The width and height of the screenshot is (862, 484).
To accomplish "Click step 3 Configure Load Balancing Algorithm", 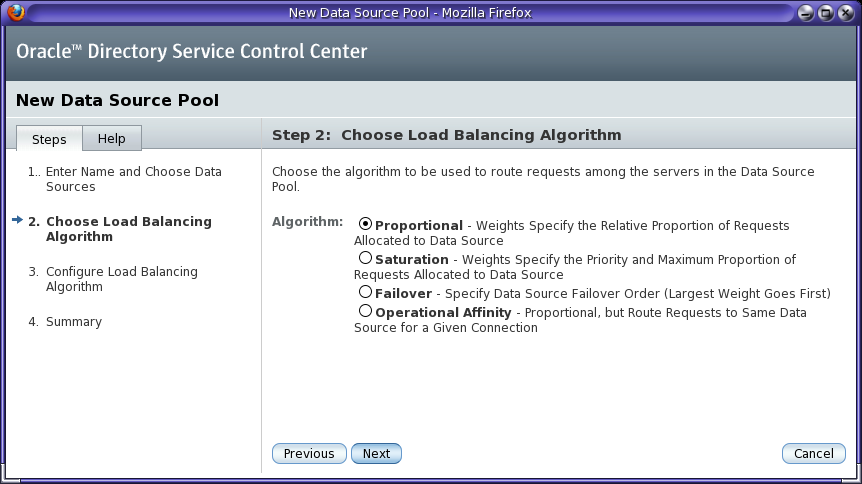I will (x=121, y=279).
